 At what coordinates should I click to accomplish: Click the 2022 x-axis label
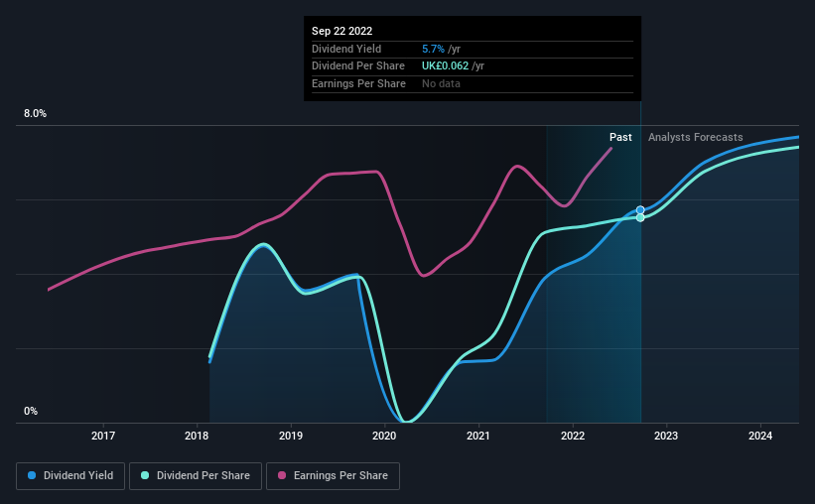[573, 436]
